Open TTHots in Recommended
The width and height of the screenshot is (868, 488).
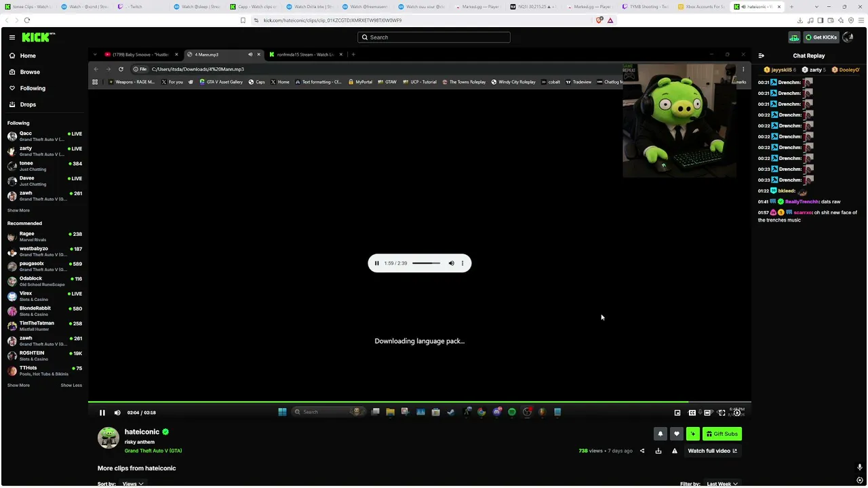tap(44, 371)
